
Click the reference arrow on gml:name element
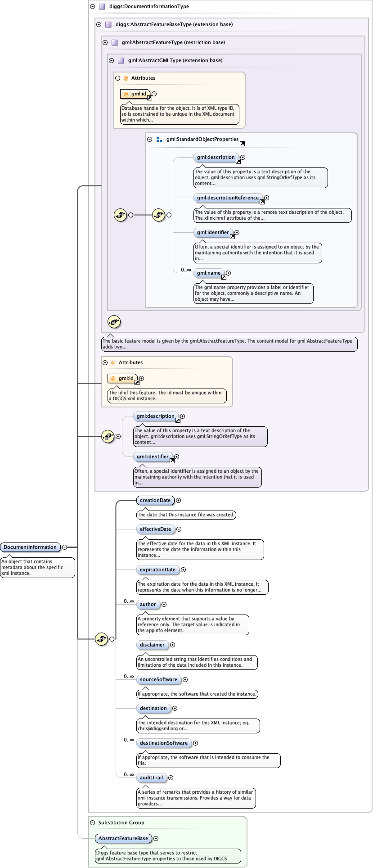tap(224, 277)
